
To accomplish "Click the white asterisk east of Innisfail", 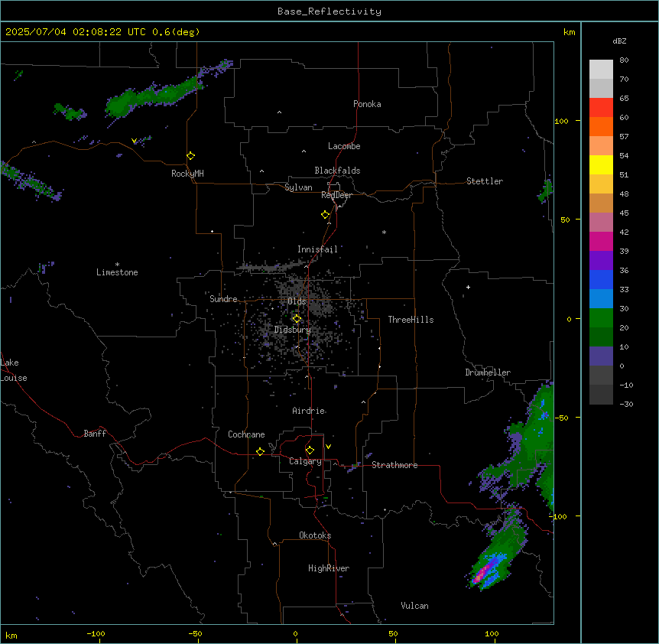I will coord(384,232).
